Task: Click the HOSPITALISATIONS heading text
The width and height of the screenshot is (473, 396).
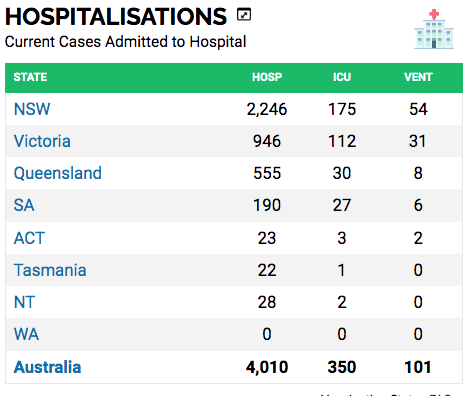Action: click(116, 17)
